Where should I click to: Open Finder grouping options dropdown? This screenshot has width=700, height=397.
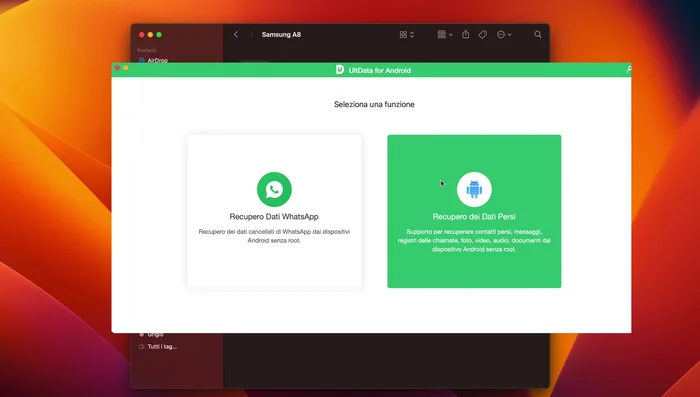point(445,34)
